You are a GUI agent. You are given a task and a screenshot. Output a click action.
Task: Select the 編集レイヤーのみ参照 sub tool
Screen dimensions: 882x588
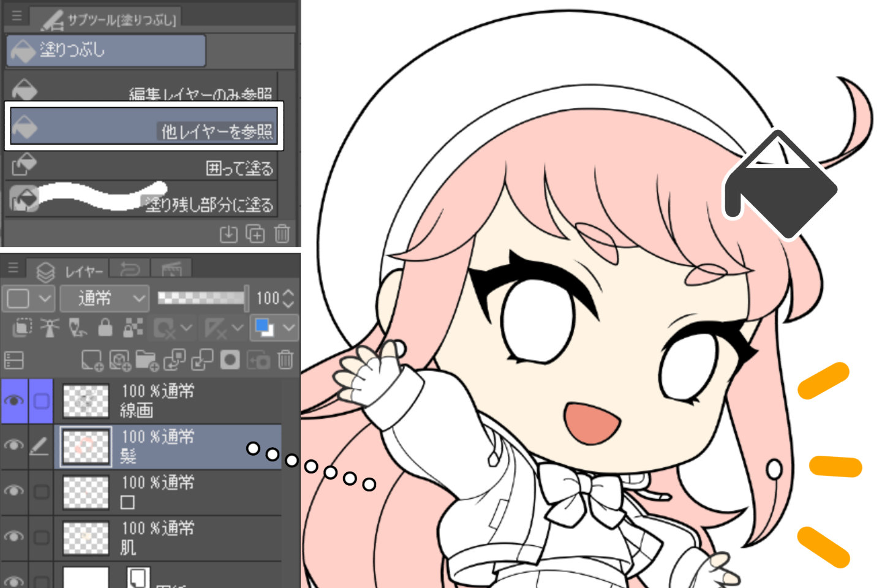(x=141, y=90)
